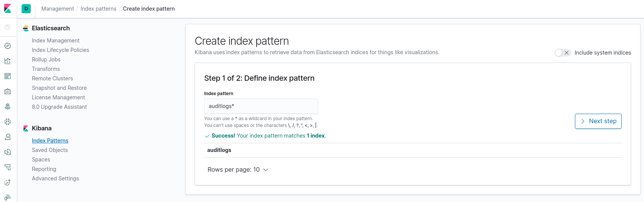Open Rows per page dropdown
644x202 pixels.
pyautogui.click(x=238, y=170)
